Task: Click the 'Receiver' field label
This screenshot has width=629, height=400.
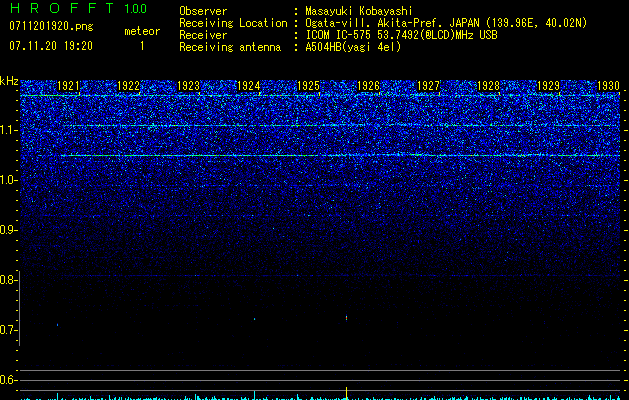Action: (x=203, y=35)
